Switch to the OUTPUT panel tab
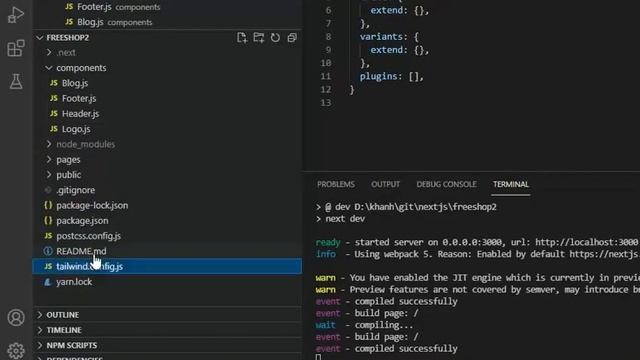The width and height of the screenshot is (640, 360). point(385,184)
